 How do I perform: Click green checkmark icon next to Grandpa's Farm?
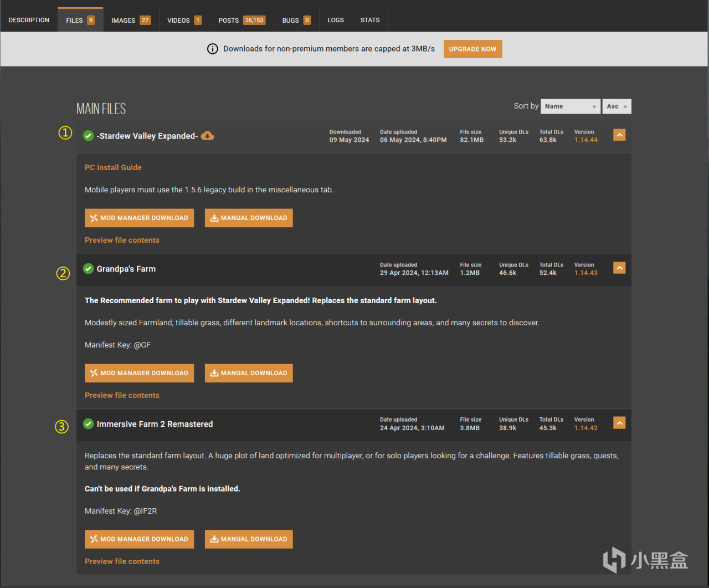coord(88,269)
